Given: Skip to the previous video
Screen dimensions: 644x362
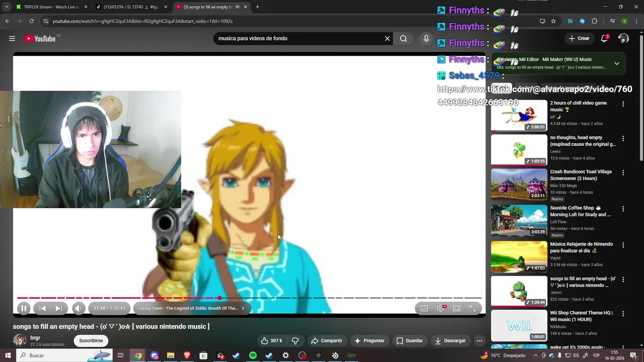Looking at the screenshot, I should 43,308.
